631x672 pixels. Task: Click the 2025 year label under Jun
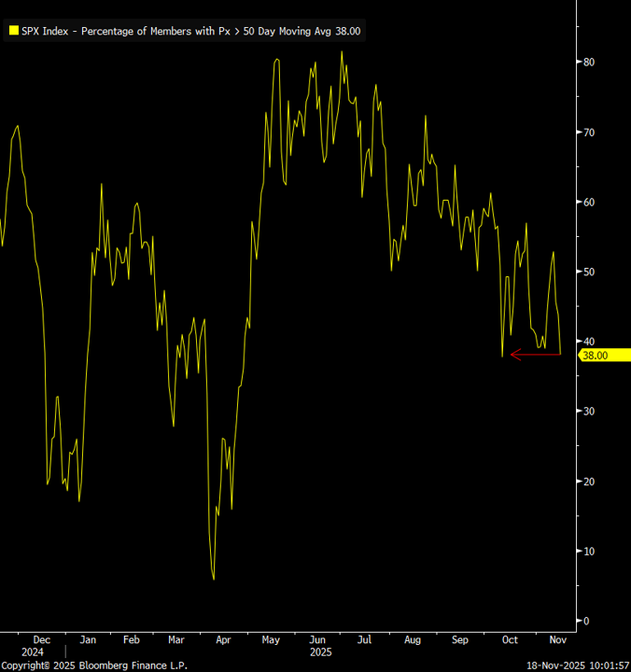tap(320, 651)
